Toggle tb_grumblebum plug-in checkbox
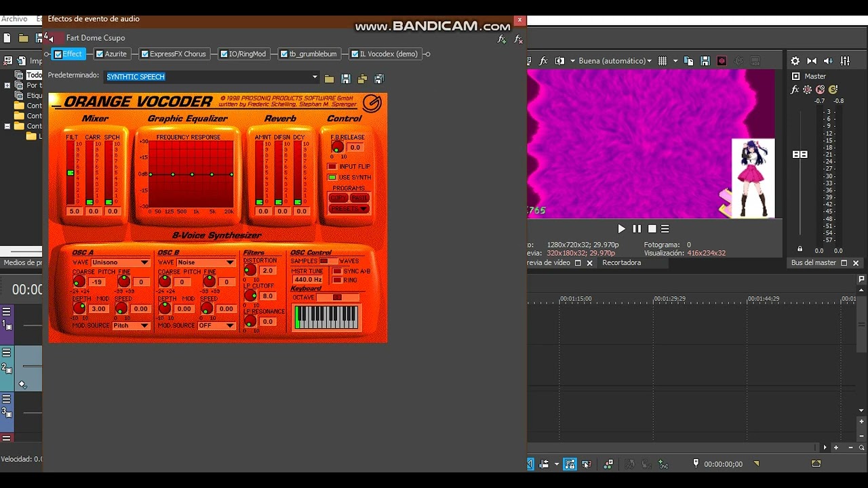The height and width of the screenshot is (488, 868). pos(284,54)
